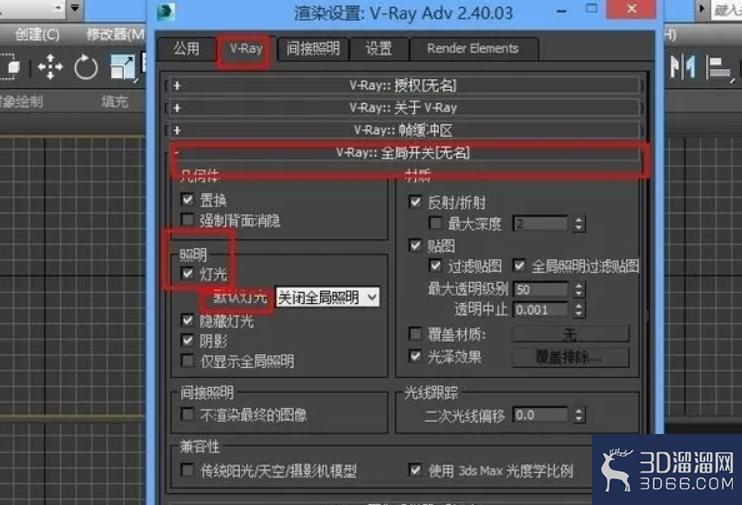Click the 透明中止 spinner arrows
The height and width of the screenshot is (505, 742).
pyautogui.click(x=579, y=310)
